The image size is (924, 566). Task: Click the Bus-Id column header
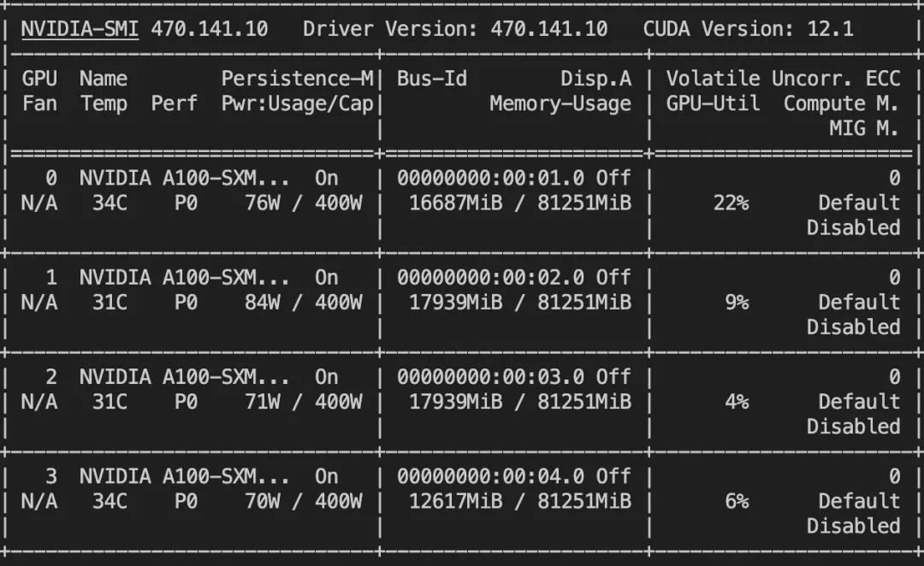click(432, 79)
